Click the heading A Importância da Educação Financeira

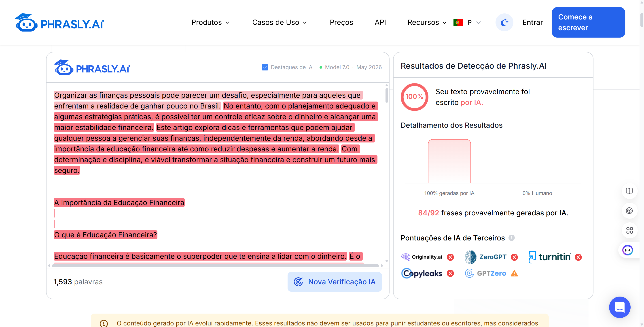pyautogui.click(x=119, y=202)
